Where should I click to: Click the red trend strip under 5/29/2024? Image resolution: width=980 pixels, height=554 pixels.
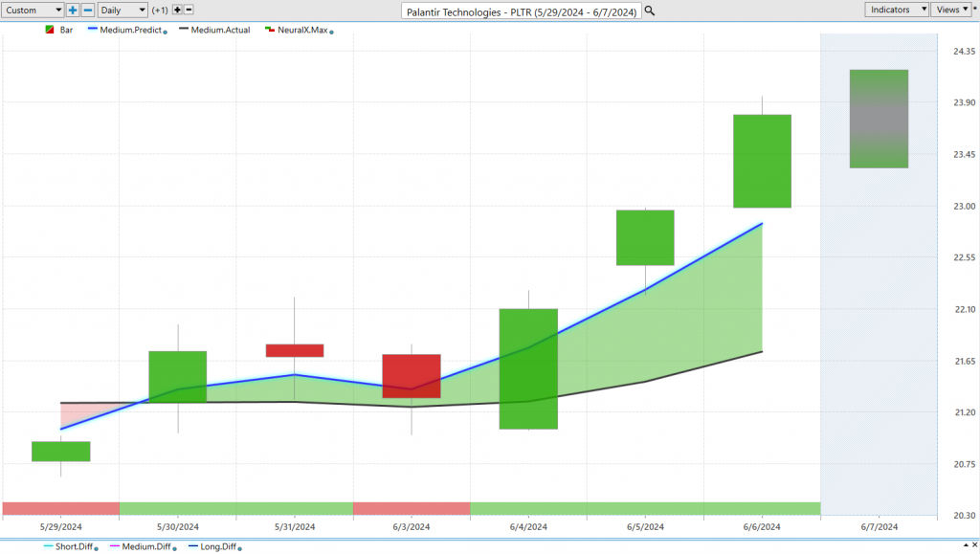point(60,508)
